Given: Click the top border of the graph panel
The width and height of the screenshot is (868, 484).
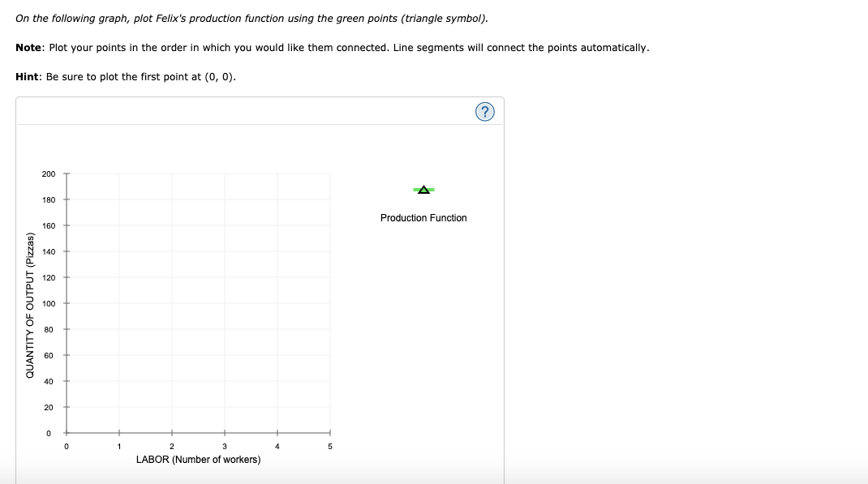Looking at the screenshot, I should pos(260,98).
